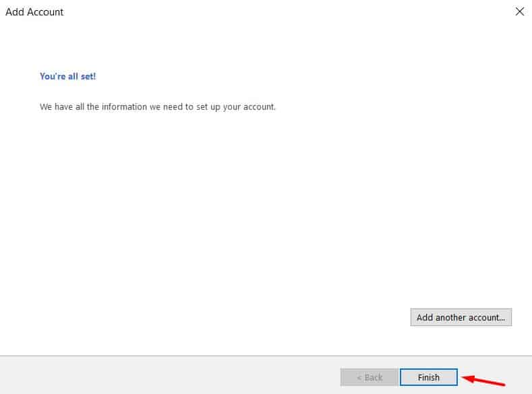532x394 pixels.
Task: Click the ellipsis on Add another account
Action: (x=502, y=318)
